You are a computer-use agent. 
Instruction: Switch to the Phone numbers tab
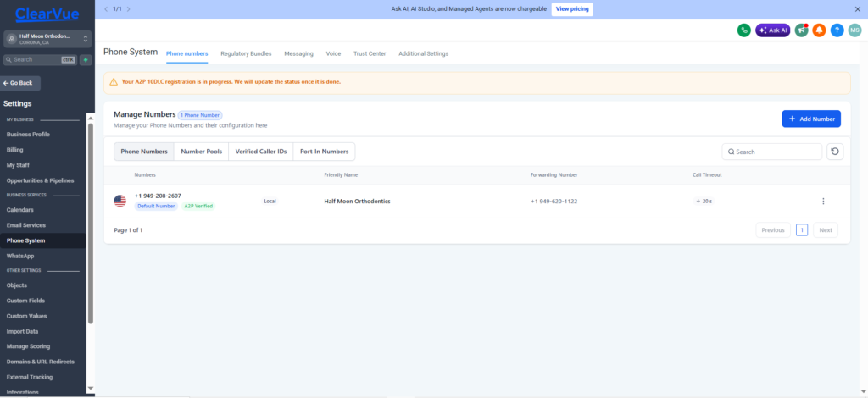click(x=187, y=53)
